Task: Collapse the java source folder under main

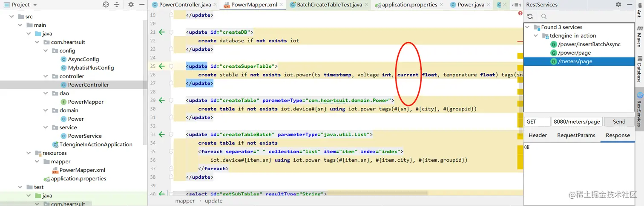Action: [x=29, y=34]
